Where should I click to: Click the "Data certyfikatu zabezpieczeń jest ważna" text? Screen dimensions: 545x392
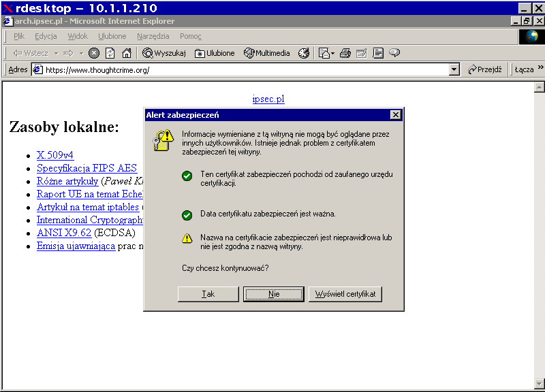268,214
